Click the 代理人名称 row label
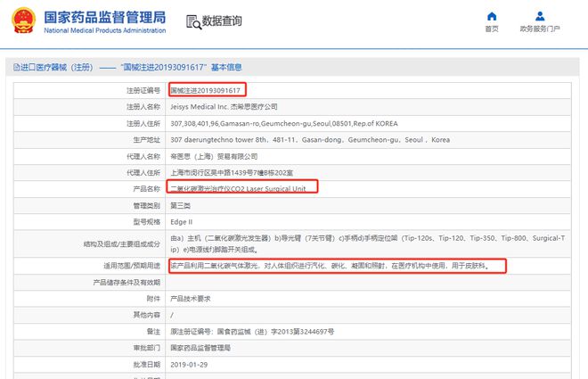588x379 pixels. (x=143, y=156)
